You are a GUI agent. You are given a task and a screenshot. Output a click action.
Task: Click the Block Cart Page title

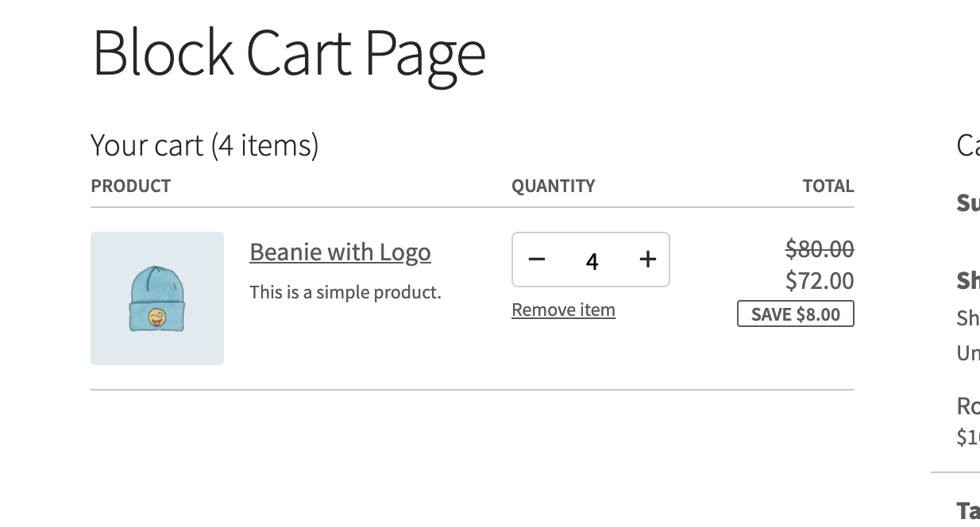[x=288, y=52]
